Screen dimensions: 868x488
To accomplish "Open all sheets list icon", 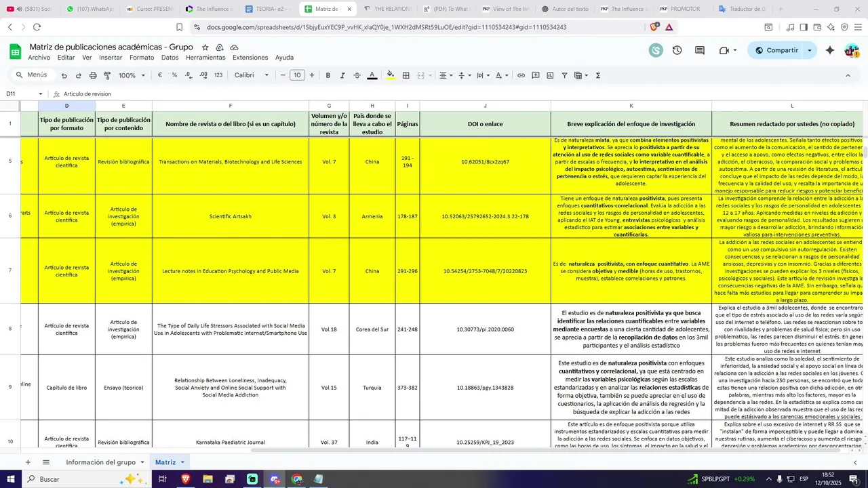I will [46, 462].
